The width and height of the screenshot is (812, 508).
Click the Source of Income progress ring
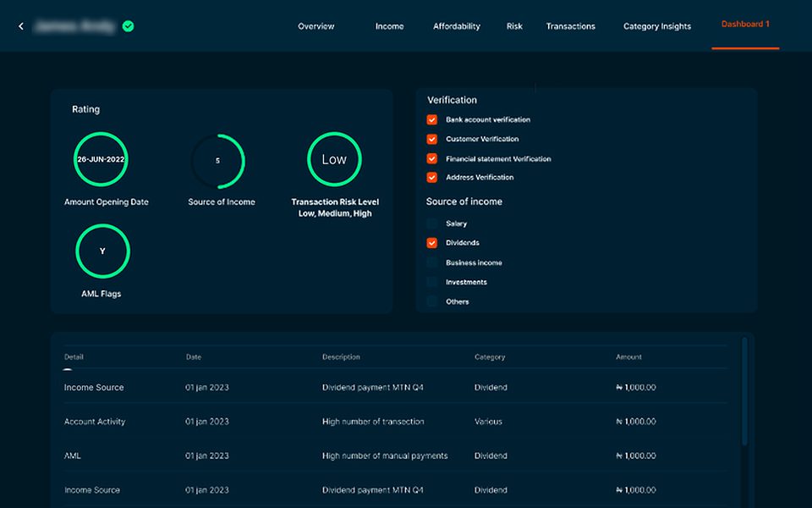click(x=217, y=161)
